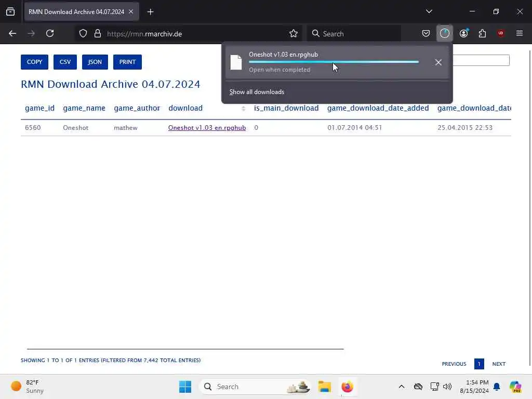Click sort arrows in download column
The height and width of the screenshot is (399, 532).
(243, 109)
